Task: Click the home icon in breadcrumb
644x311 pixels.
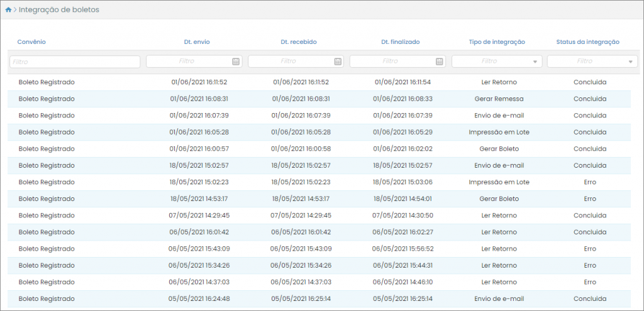Action: (x=8, y=10)
